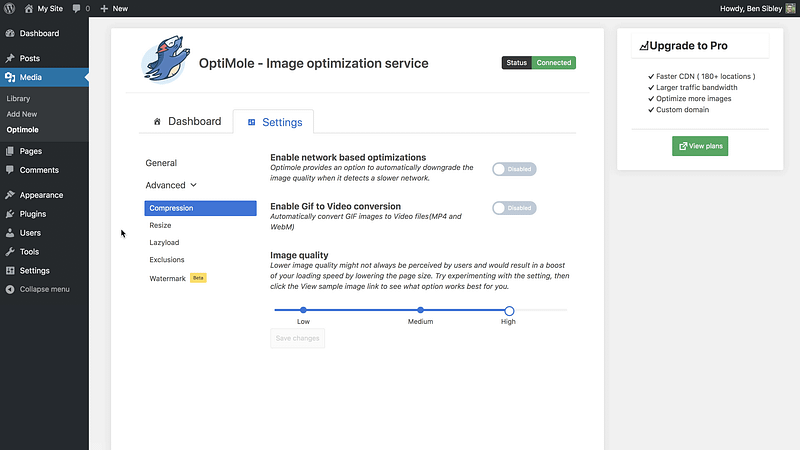Click the 'Optimize more images' text
Image resolution: width=800 pixels, height=450 pixels.
pos(694,98)
